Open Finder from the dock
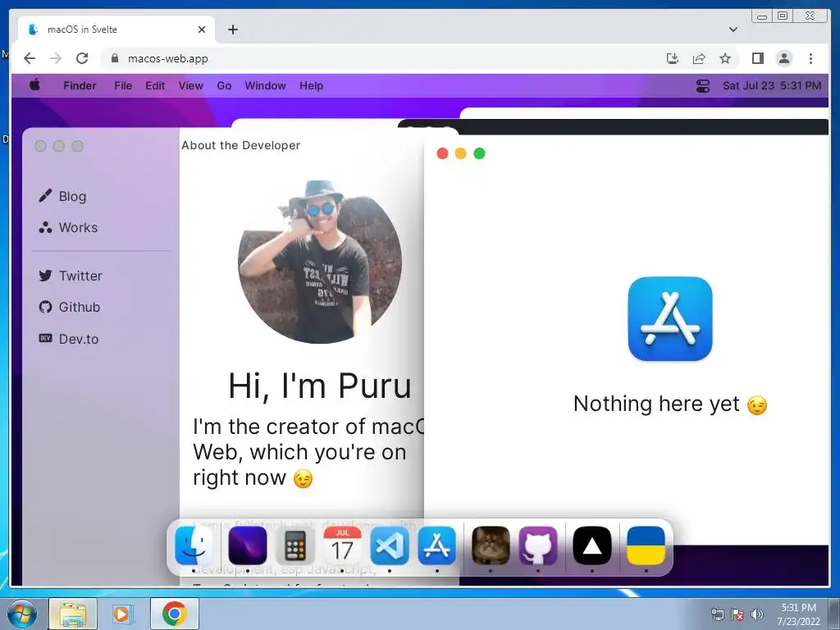 click(194, 546)
